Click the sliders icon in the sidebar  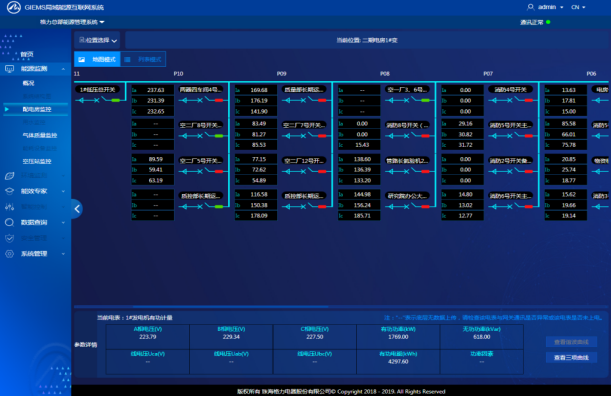click(x=9, y=207)
